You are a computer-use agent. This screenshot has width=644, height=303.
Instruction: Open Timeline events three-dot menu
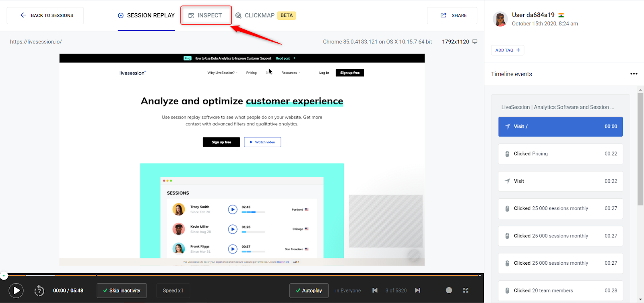(x=634, y=74)
